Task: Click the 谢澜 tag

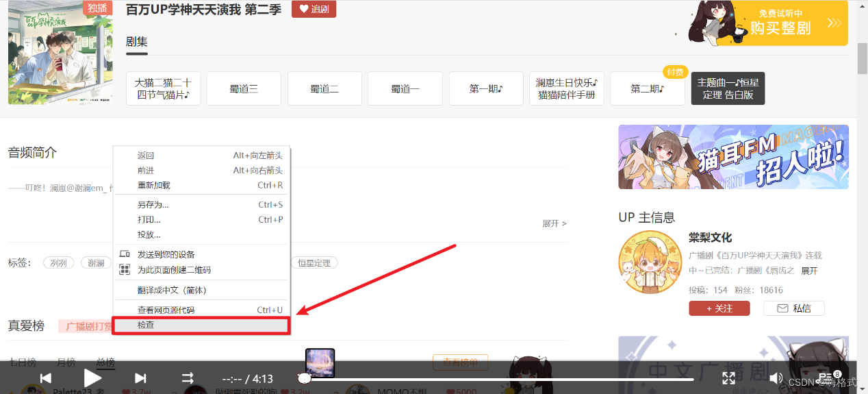Action: 96,262
